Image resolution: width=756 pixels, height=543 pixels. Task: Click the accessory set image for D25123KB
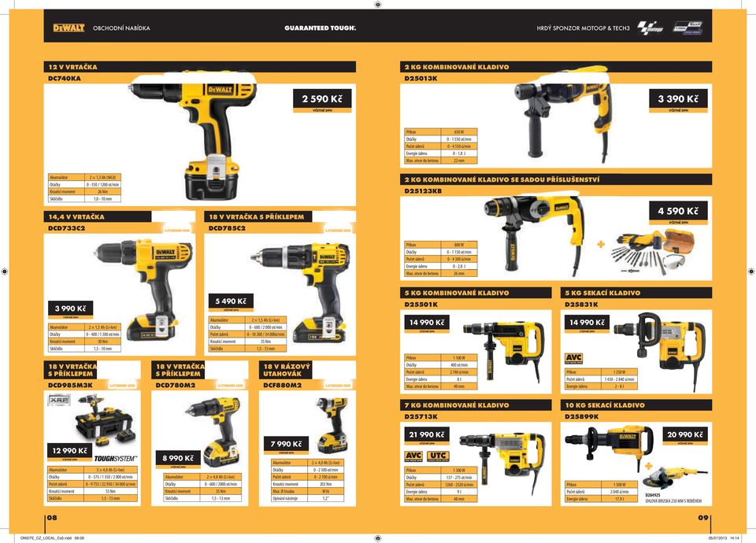click(x=654, y=252)
